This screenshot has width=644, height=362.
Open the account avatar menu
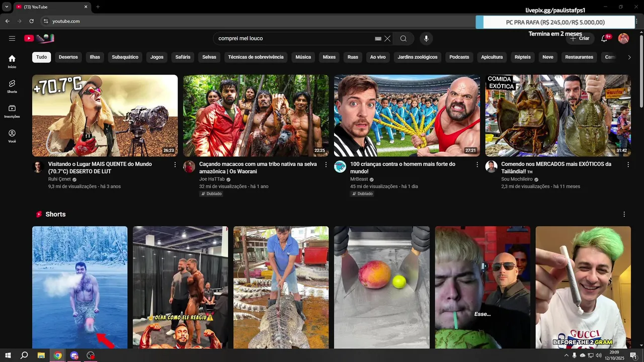[x=623, y=38]
